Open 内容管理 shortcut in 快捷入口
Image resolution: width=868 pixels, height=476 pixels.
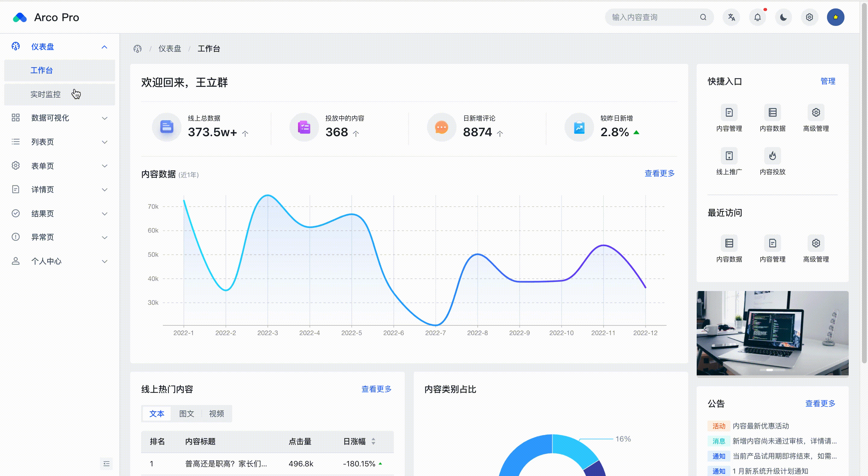click(729, 112)
